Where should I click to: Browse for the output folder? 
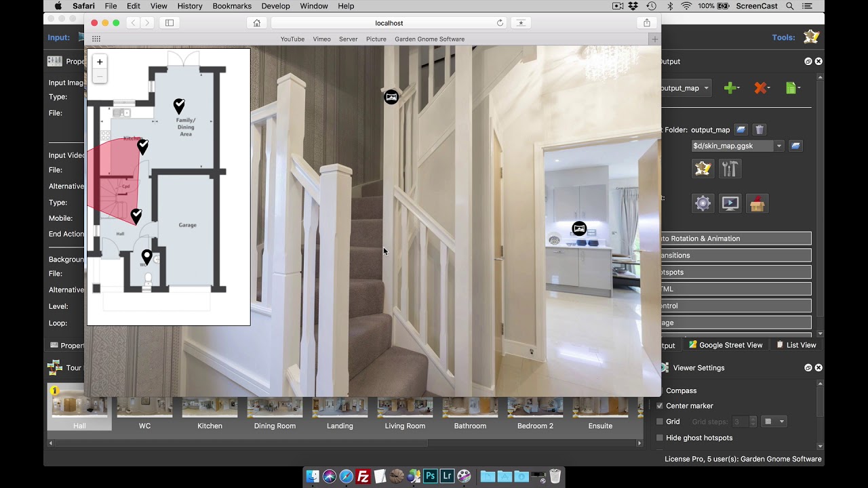tap(741, 129)
